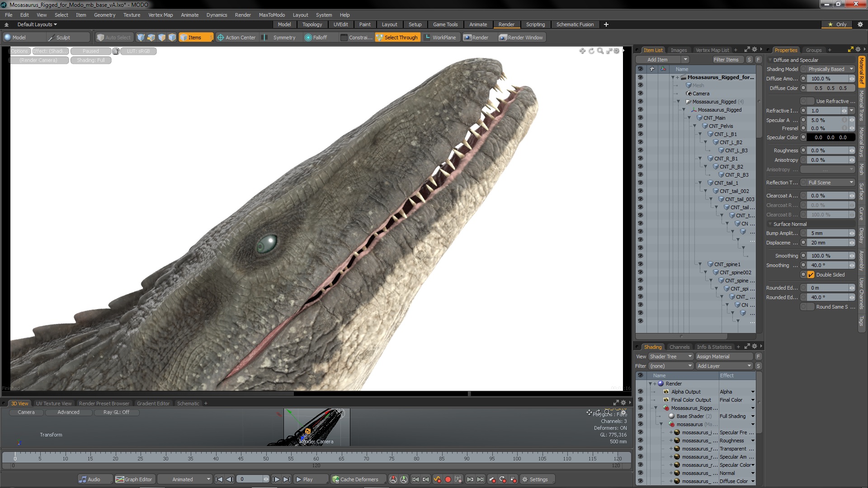Select the Edges selection mode icon

(x=151, y=38)
